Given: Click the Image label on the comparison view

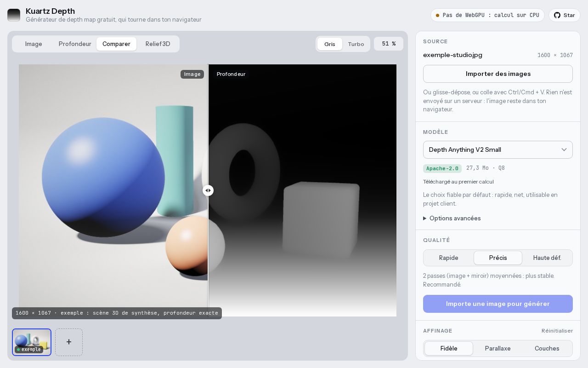Looking at the screenshot, I should pos(192,74).
